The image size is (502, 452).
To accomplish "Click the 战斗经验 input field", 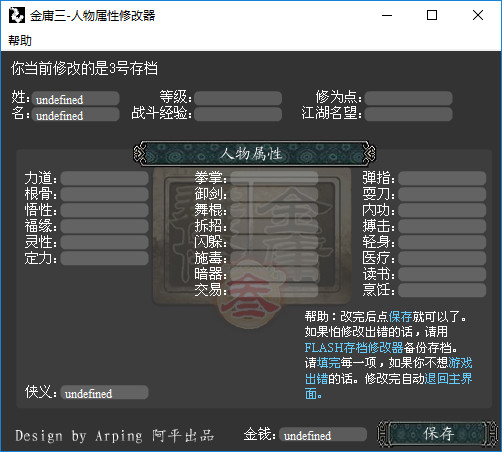I will (238, 115).
